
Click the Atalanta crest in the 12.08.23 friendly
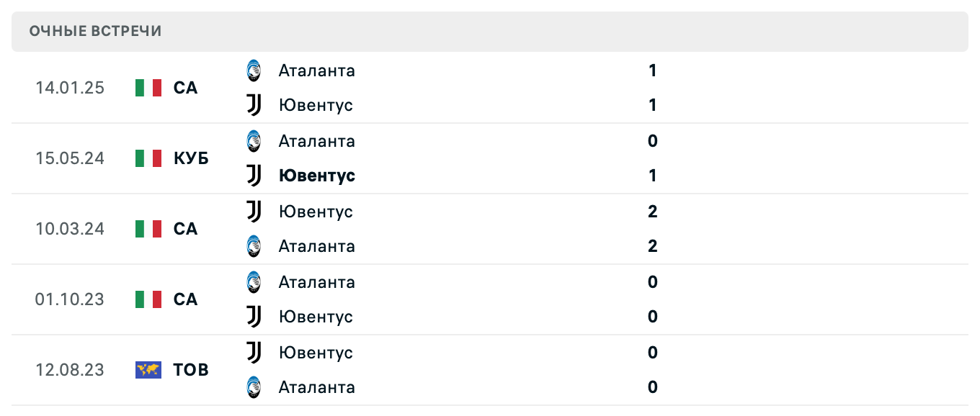coord(254,387)
